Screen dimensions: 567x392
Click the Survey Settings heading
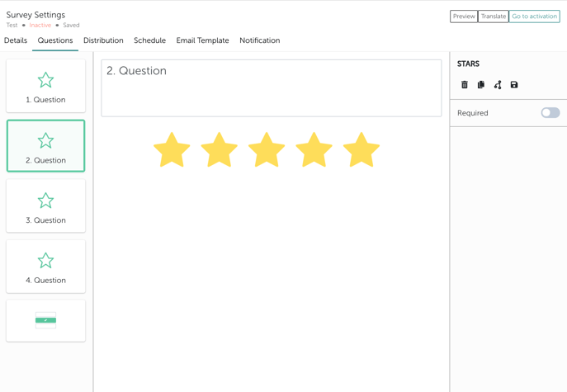(x=35, y=15)
